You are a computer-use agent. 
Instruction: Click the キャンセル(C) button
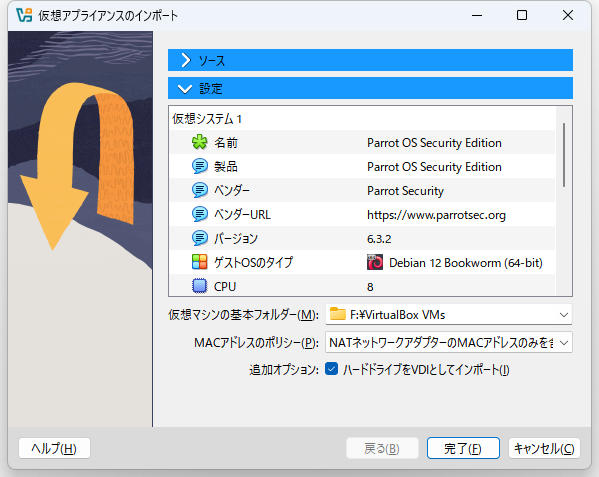pyautogui.click(x=544, y=448)
